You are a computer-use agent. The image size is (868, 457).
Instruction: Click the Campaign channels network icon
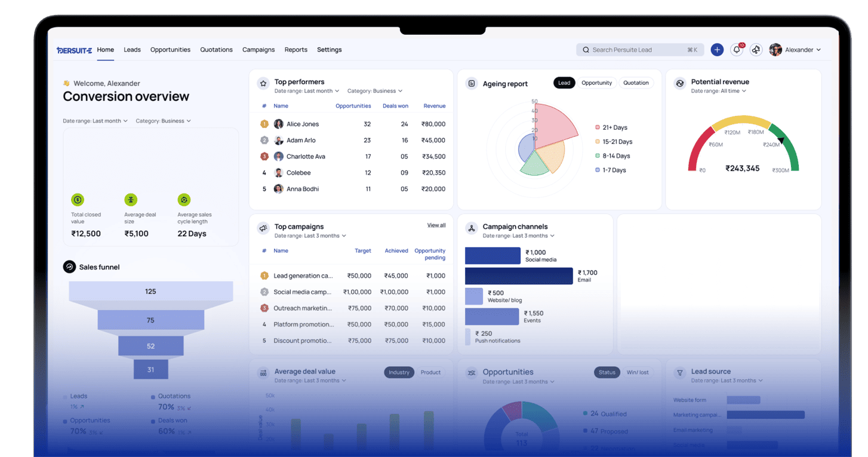(x=472, y=228)
